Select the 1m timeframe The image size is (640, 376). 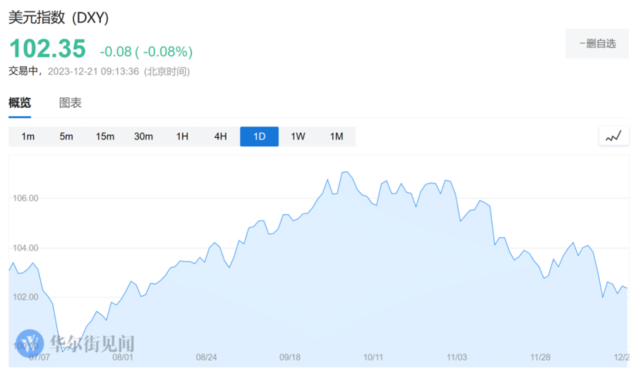click(x=28, y=136)
